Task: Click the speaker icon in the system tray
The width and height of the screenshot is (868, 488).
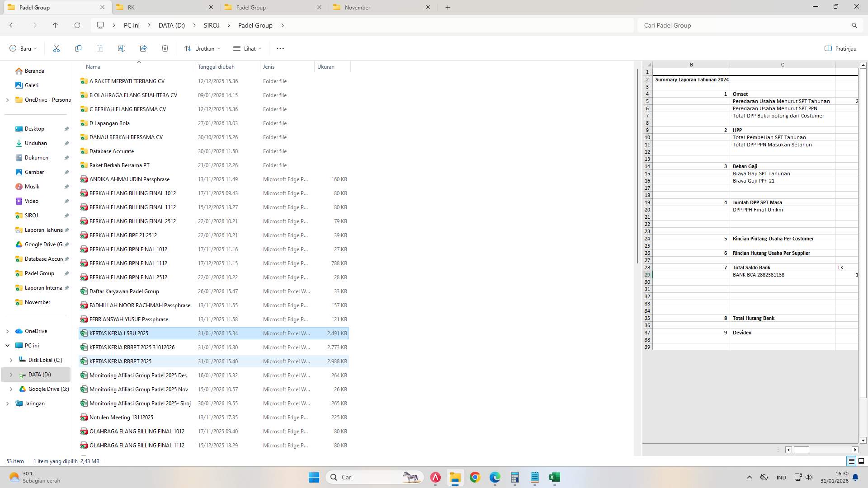Action: coord(809,477)
